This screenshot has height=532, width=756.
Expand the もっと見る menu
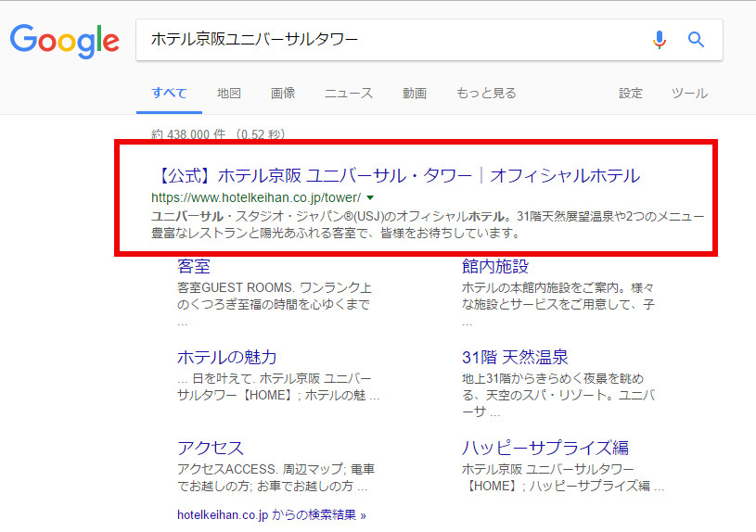(x=486, y=93)
